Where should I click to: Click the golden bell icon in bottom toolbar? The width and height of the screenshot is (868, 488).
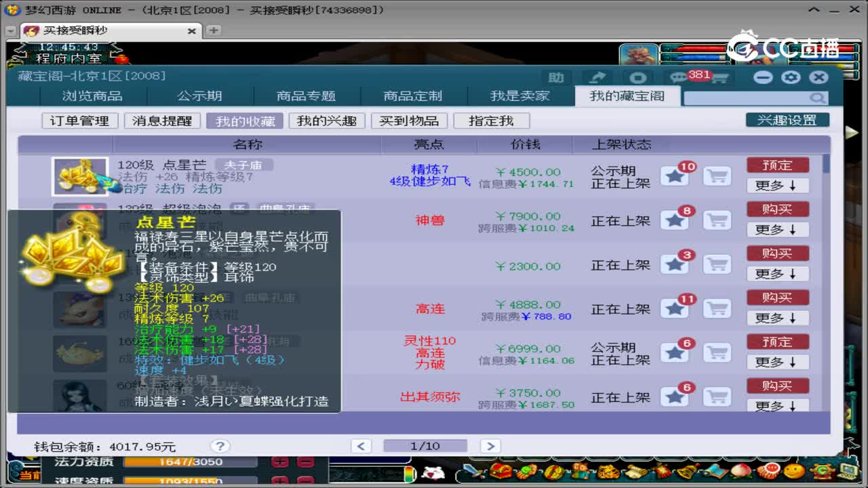tap(688, 471)
